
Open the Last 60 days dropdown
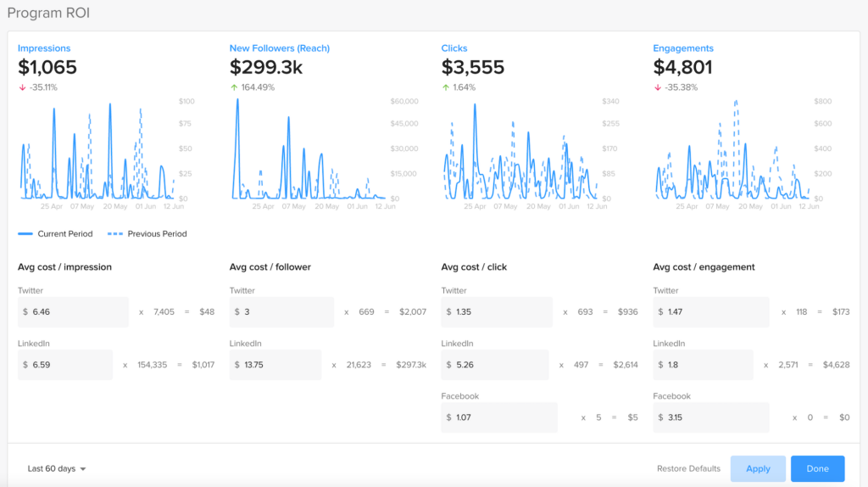point(57,468)
